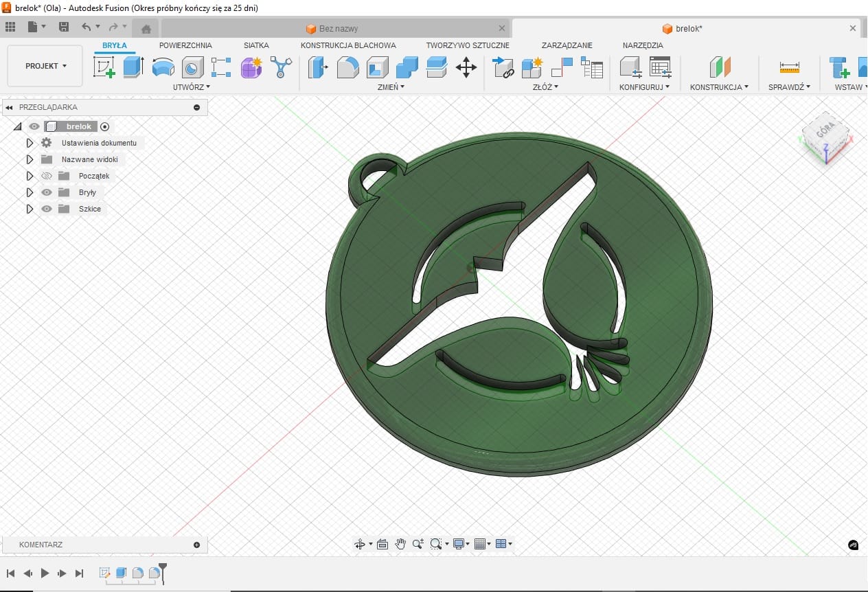The image size is (868, 592).
Task: Click the Fillet tool icon
Action: click(347, 67)
